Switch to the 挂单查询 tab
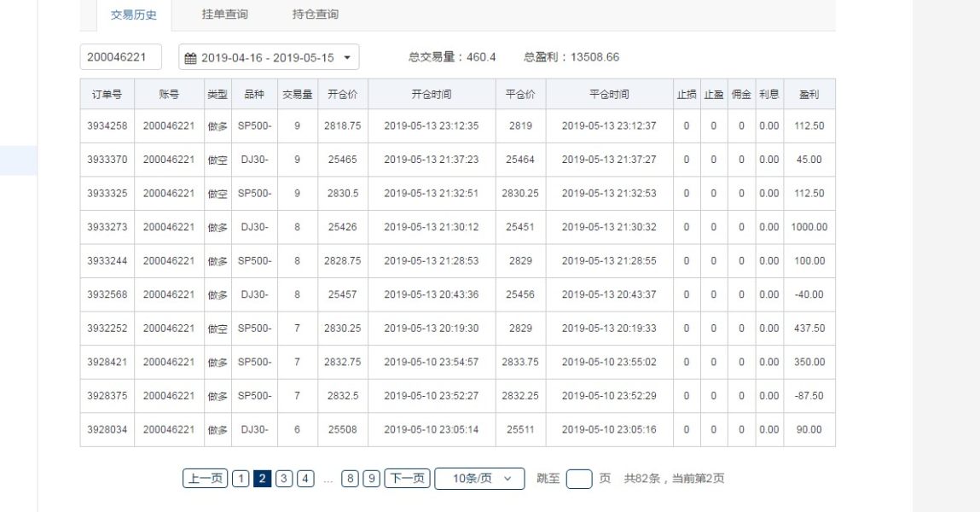Viewport: 980px width, 512px height. 224,15
